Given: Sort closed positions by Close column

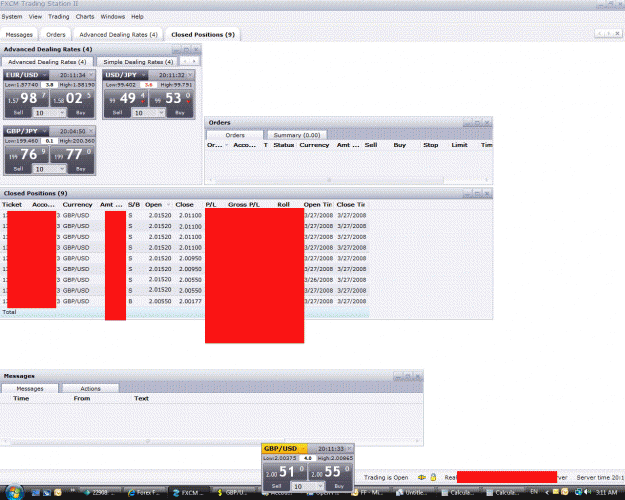Looking at the screenshot, I should click(184, 205).
